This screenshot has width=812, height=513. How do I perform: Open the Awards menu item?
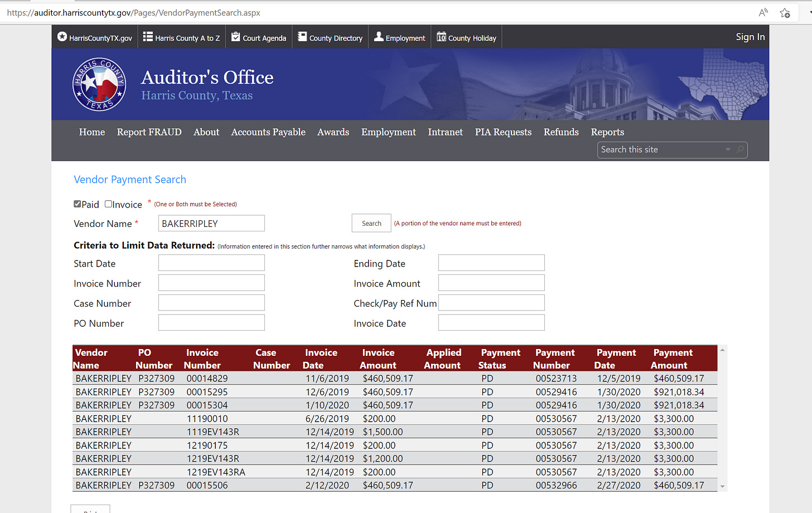(x=333, y=132)
